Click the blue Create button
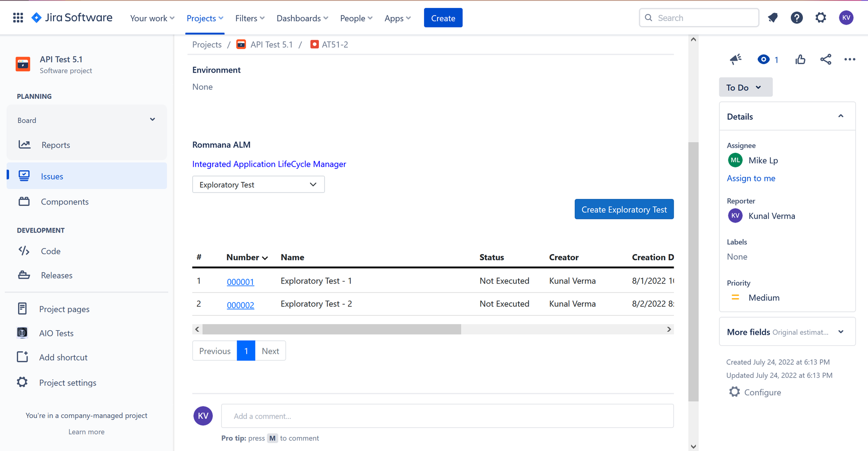The image size is (868, 451). tap(443, 18)
